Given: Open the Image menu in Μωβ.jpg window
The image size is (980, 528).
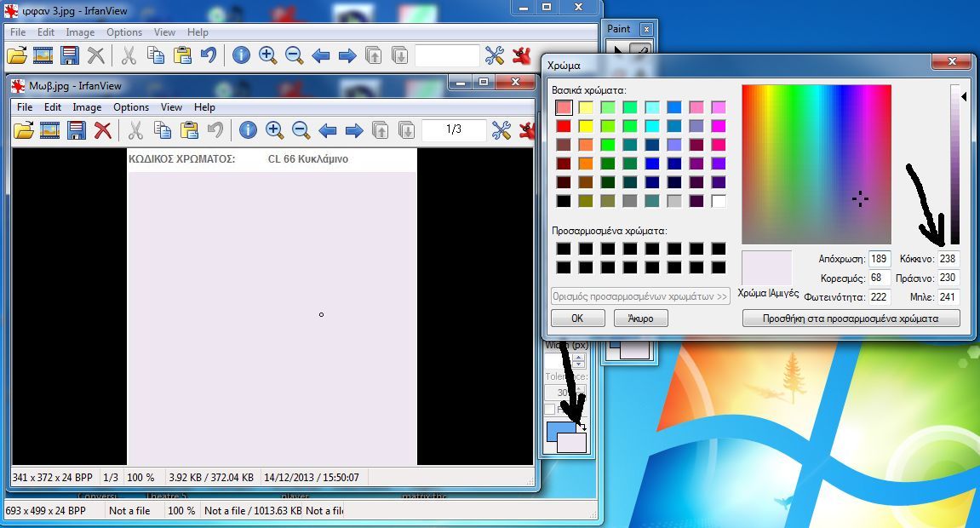Looking at the screenshot, I should 87,107.
